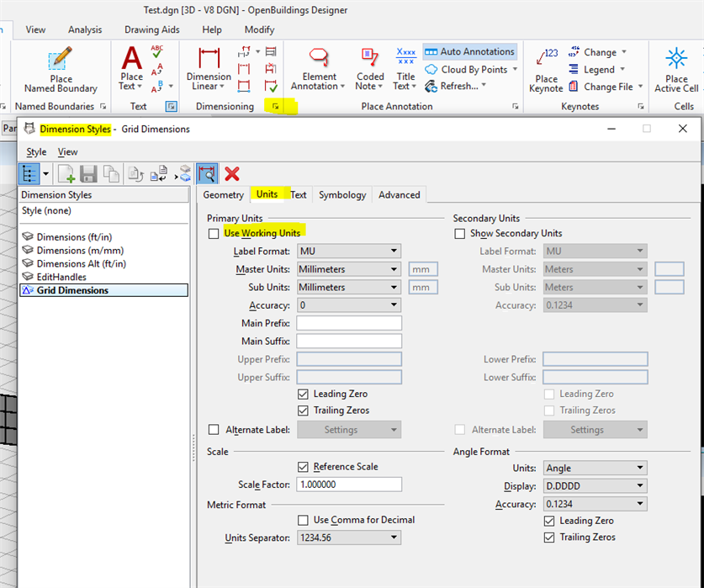This screenshot has height=588, width=704.
Task: Click the ABC spell checker icon
Action: pyautogui.click(x=157, y=51)
